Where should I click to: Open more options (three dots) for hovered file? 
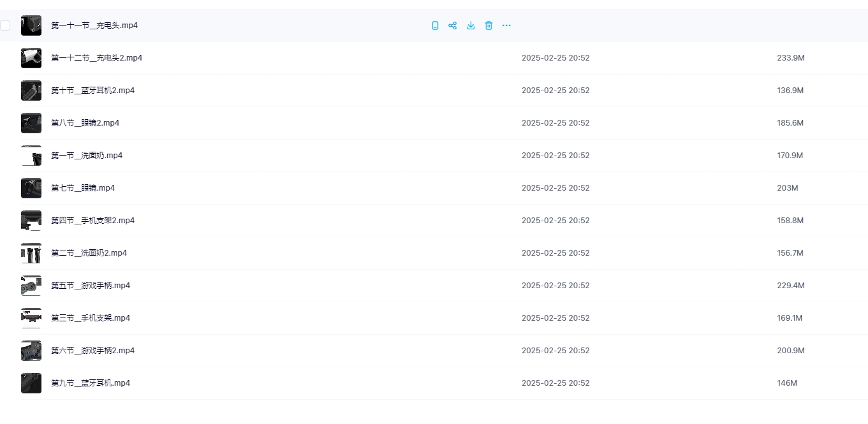point(506,26)
